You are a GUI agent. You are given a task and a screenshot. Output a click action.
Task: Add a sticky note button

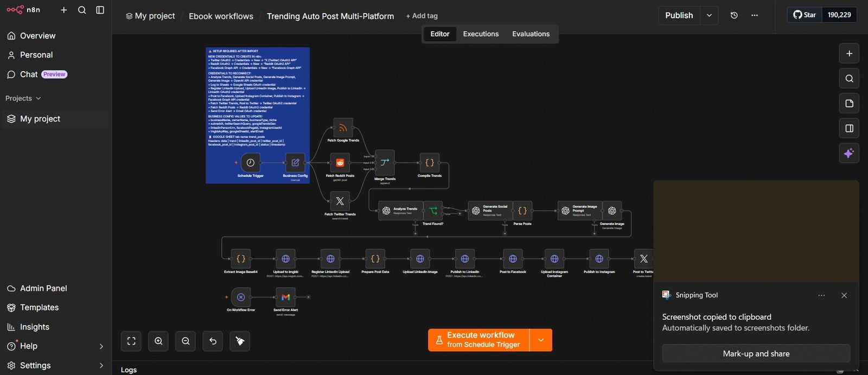[849, 104]
